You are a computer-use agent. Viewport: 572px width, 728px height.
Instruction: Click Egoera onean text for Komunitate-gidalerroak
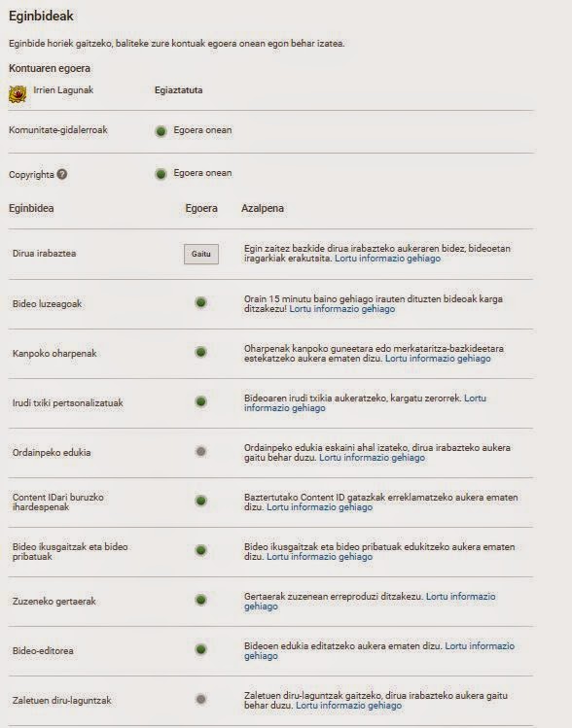pos(202,130)
